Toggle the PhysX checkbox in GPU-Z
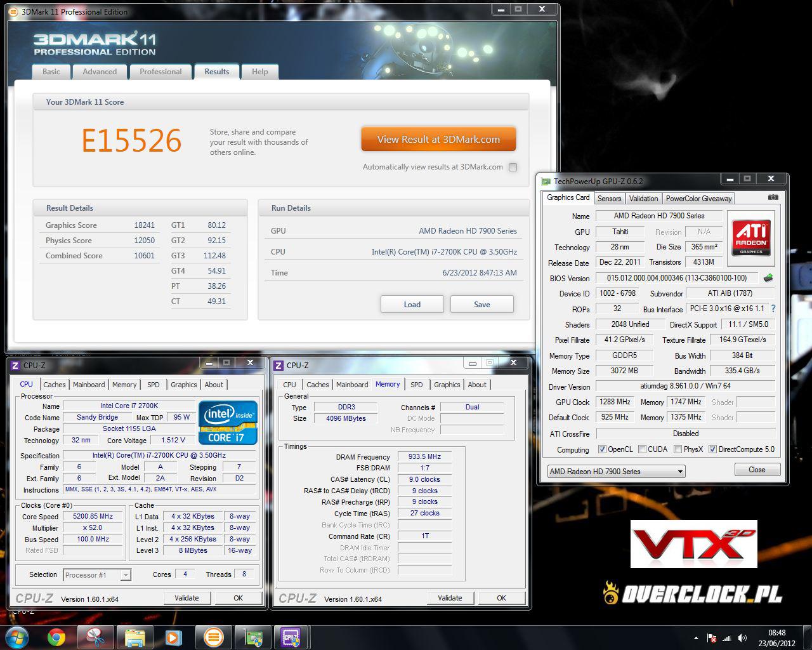812x650 pixels. (678, 449)
